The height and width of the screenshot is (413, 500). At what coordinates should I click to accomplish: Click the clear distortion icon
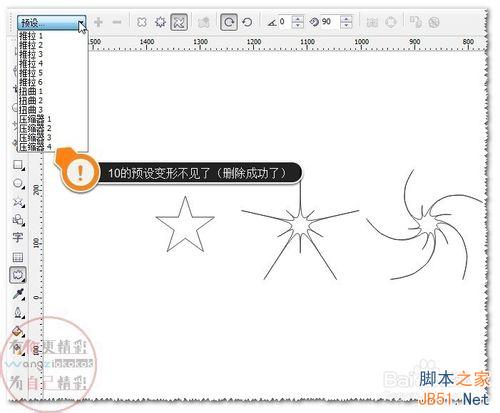[x=434, y=22]
